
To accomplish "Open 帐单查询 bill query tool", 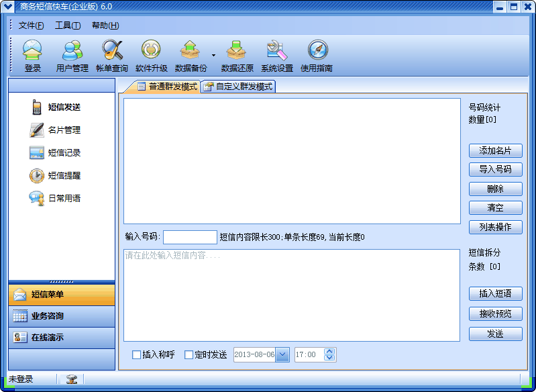I will coord(112,56).
